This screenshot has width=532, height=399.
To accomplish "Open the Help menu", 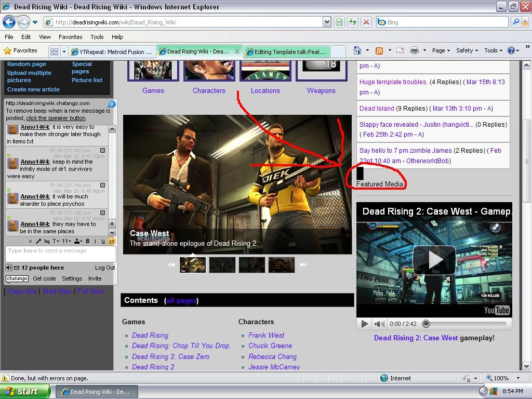I will pyautogui.click(x=117, y=37).
